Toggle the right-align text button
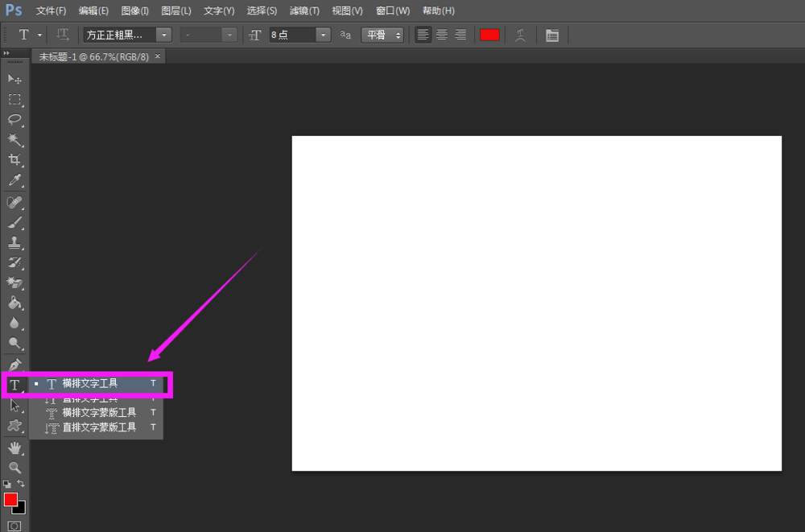Image resolution: width=805 pixels, height=532 pixels. tap(460, 35)
